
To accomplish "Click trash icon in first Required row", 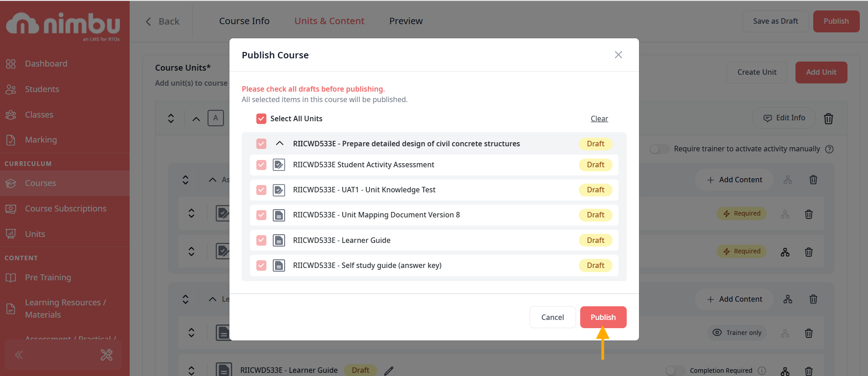I will 809,214.
